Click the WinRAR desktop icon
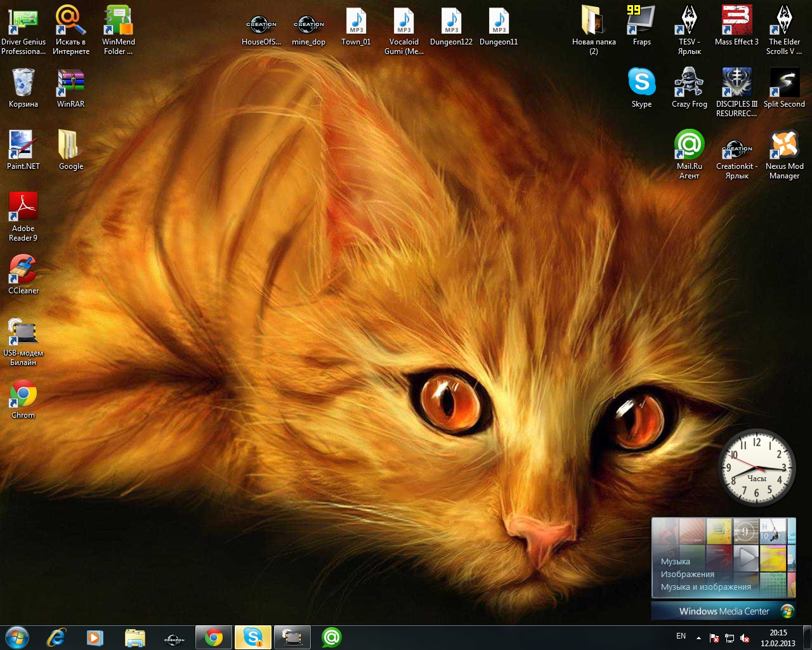This screenshot has height=650, width=812. click(70, 84)
